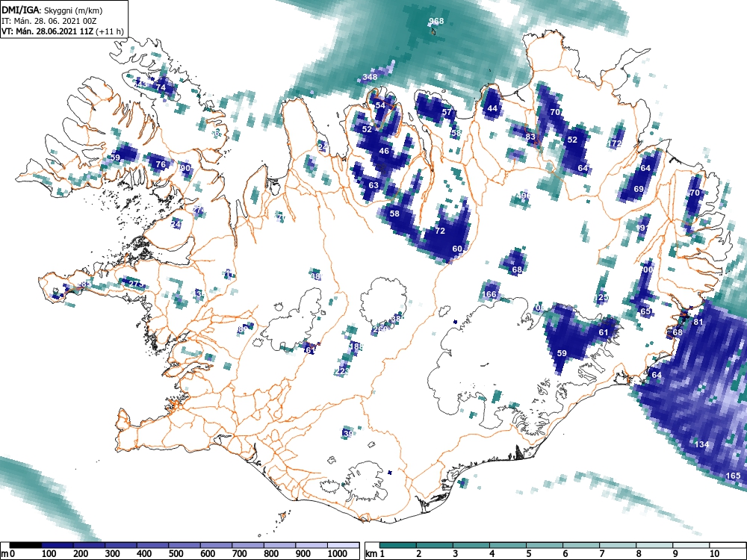The width and height of the screenshot is (747, 560).
Task: Click the dark blue 100–200 m swatch
Action: point(58,545)
